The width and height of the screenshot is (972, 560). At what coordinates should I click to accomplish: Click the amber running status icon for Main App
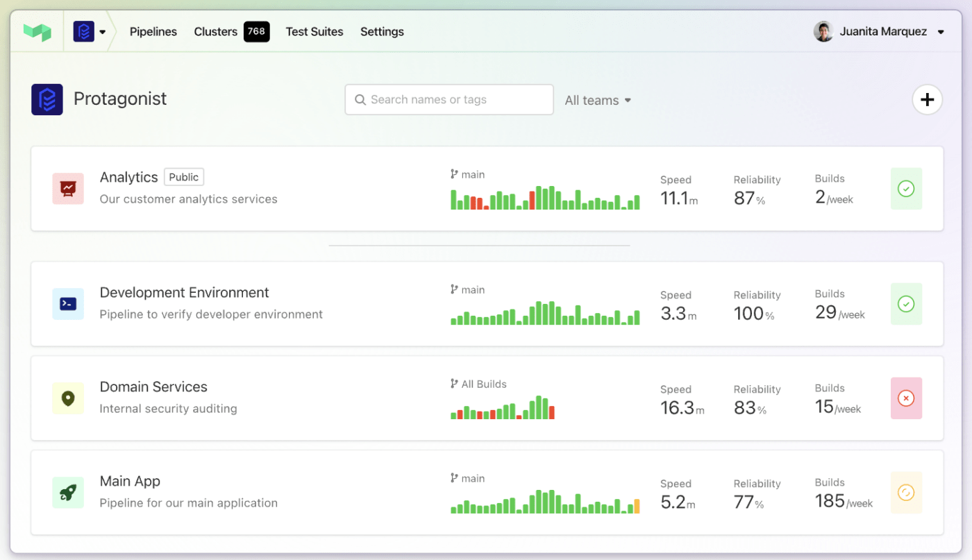pyautogui.click(x=906, y=493)
